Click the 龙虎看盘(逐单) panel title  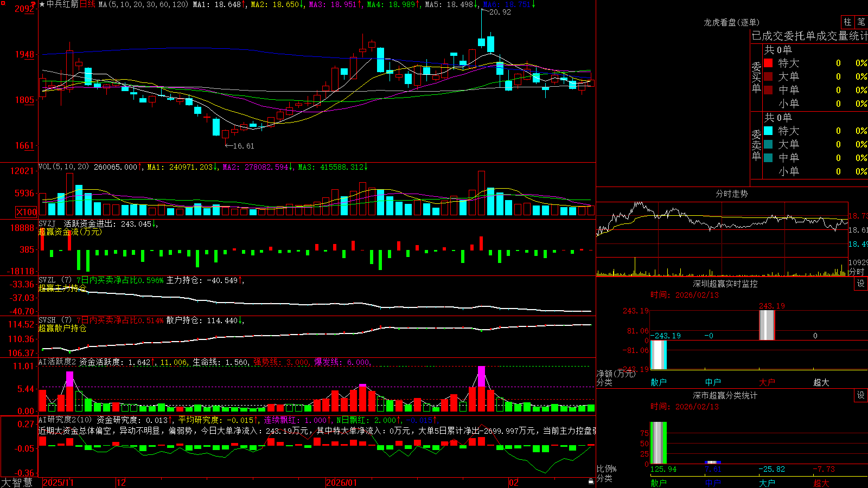click(x=731, y=22)
